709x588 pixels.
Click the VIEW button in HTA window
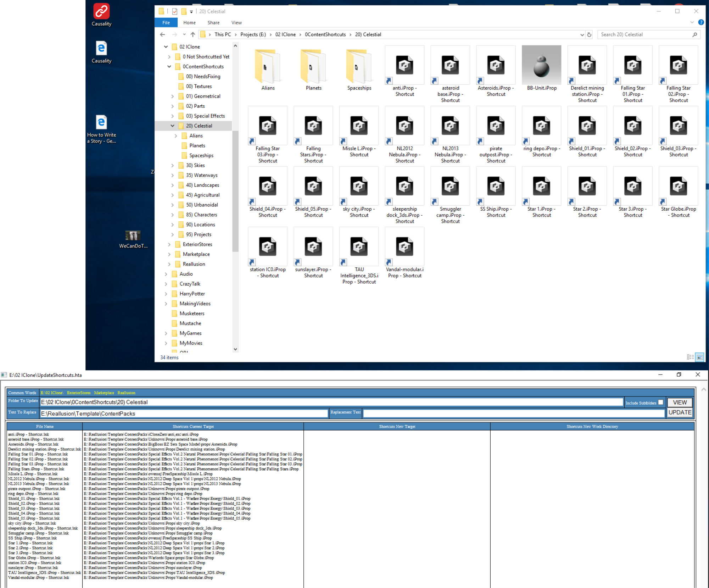pos(680,402)
